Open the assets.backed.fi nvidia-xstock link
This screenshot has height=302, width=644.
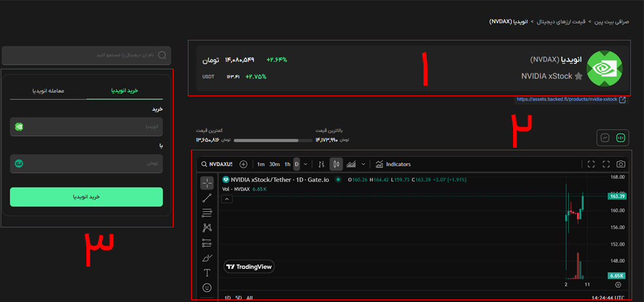pyautogui.click(x=567, y=100)
